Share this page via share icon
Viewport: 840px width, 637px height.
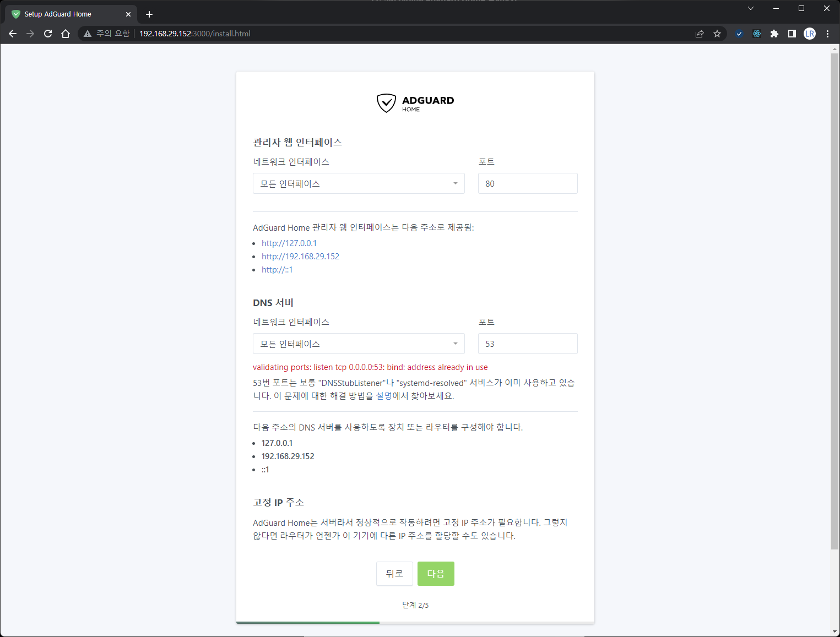[700, 34]
